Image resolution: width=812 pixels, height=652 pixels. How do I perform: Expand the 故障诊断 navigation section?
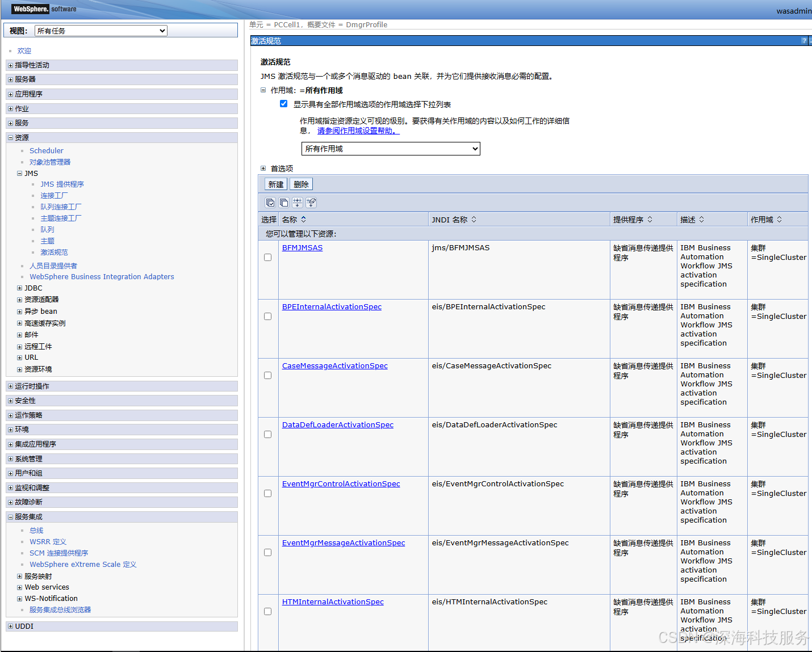click(10, 502)
